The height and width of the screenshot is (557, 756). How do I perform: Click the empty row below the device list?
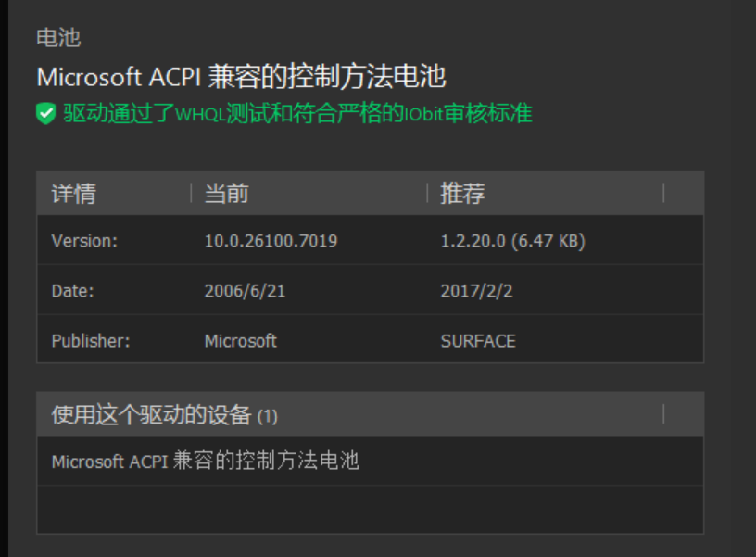coord(369,509)
